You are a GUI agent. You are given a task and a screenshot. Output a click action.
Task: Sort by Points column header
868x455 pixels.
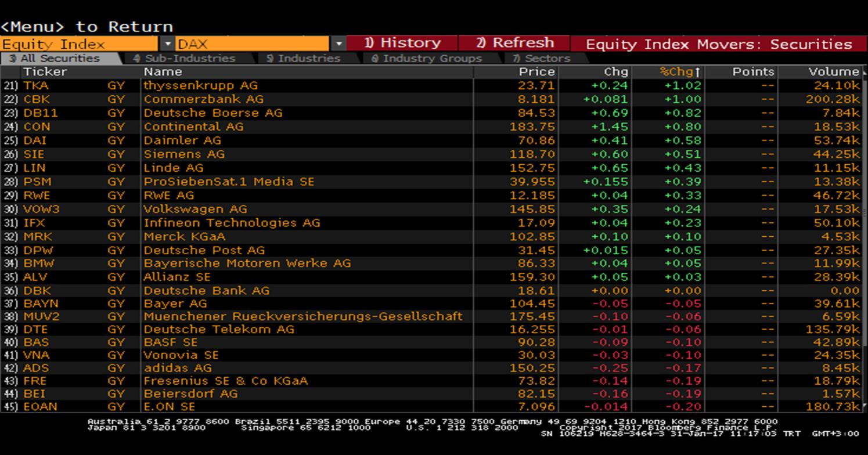click(753, 72)
